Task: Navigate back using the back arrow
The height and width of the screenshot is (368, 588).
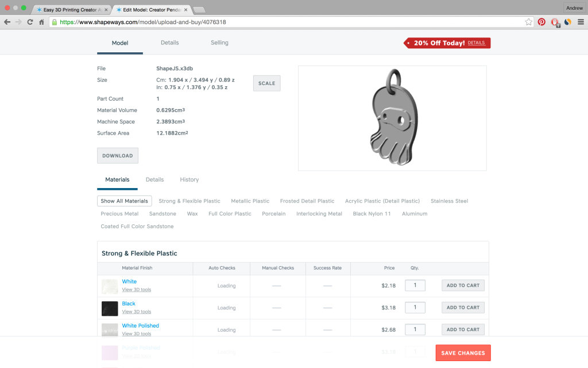Action: (x=7, y=21)
